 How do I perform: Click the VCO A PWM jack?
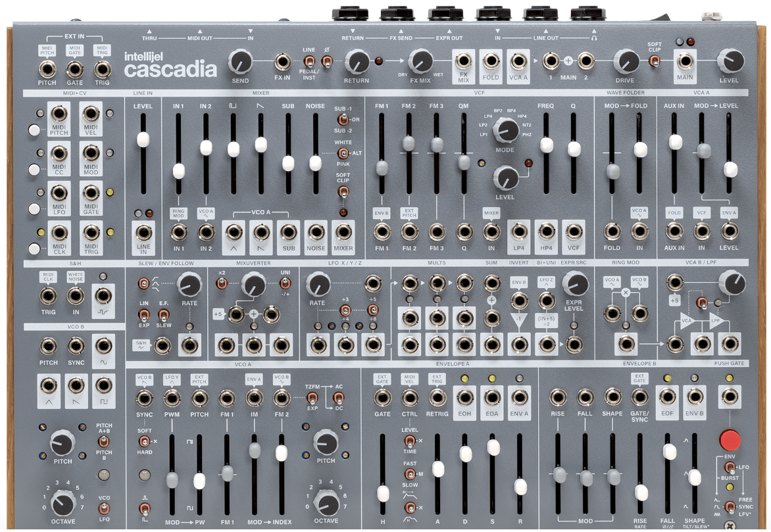click(172, 398)
